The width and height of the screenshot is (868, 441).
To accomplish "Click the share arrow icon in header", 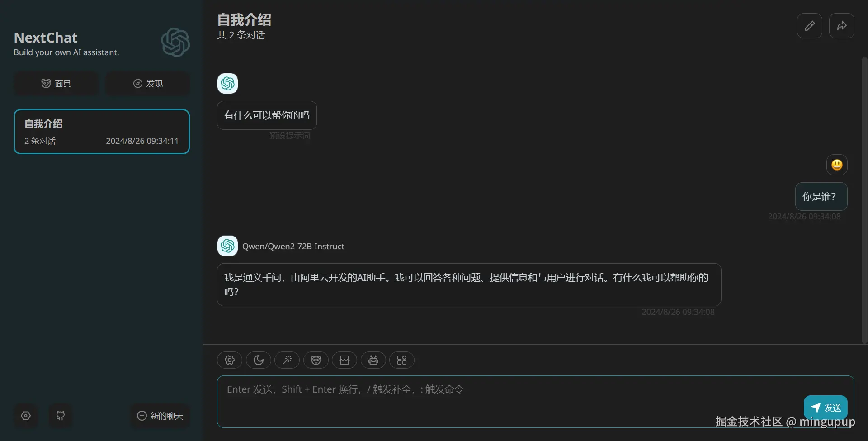I will coord(842,26).
